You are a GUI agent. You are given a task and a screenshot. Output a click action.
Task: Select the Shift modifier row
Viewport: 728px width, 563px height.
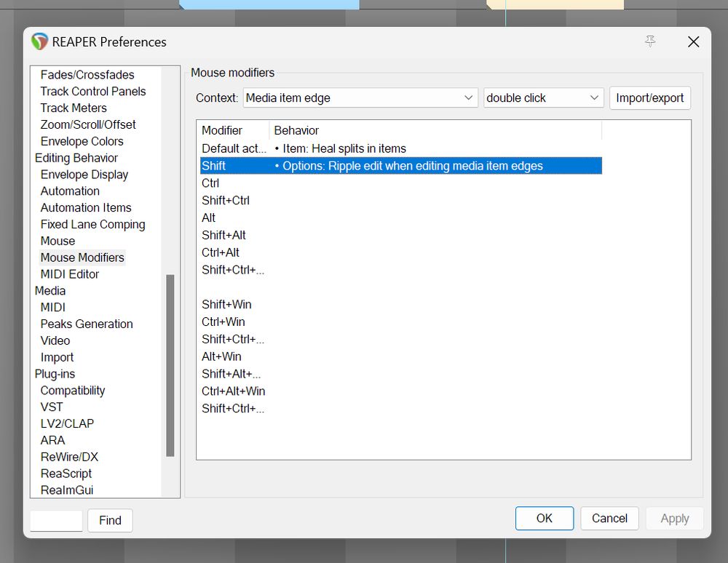[x=401, y=166]
